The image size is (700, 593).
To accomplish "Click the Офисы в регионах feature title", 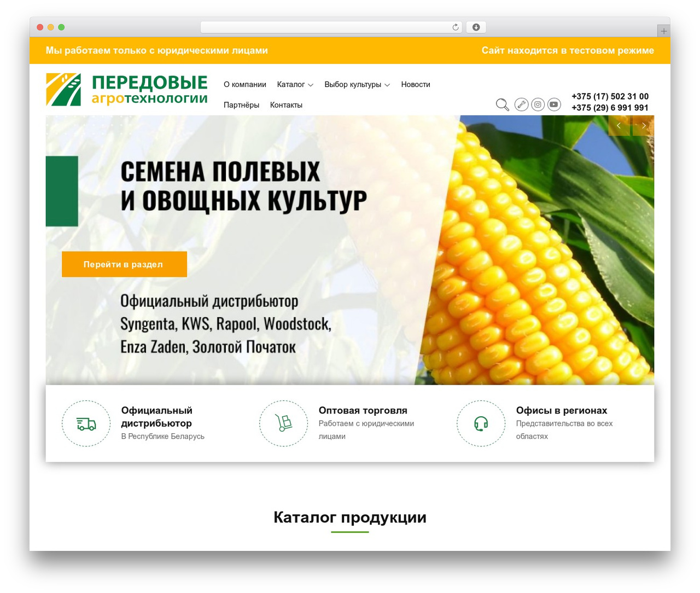I will point(561,410).
